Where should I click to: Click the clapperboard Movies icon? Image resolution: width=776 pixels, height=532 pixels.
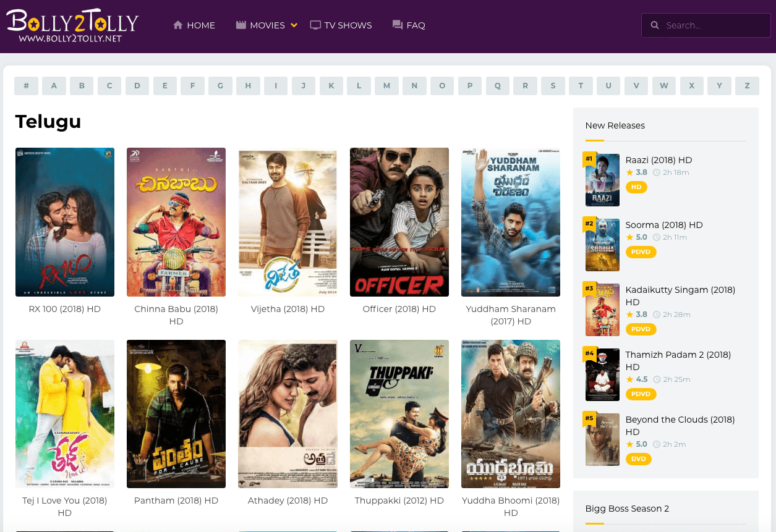241,25
